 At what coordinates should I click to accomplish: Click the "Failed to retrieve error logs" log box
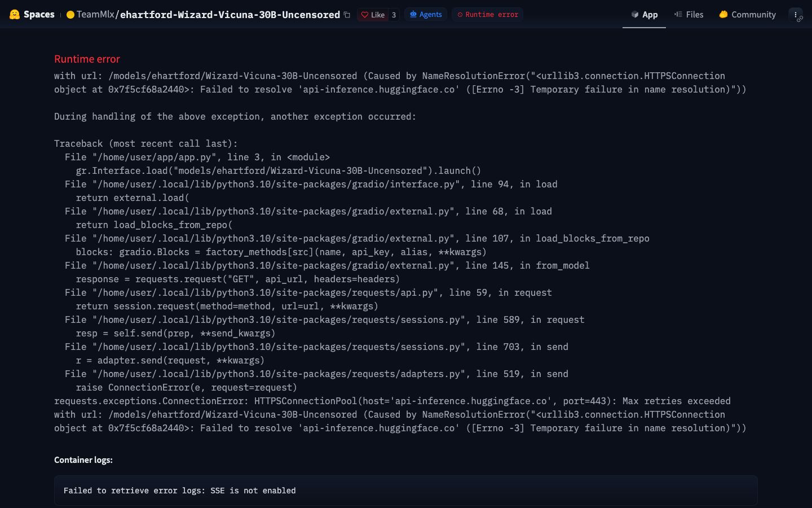pyautogui.click(x=406, y=491)
